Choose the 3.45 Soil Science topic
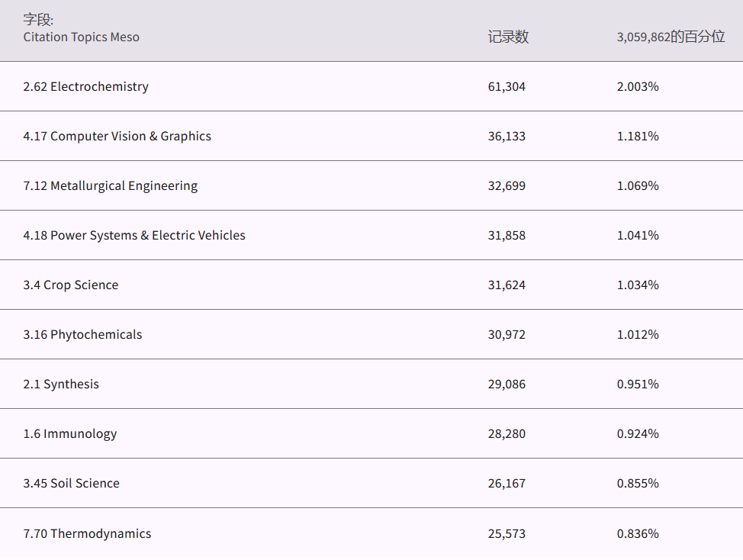 [x=71, y=483]
